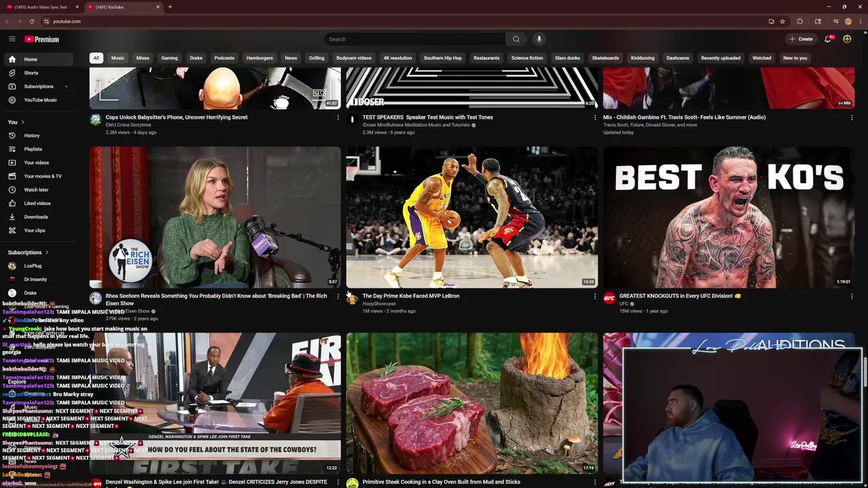This screenshot has width=868, height=488.
Task: Click the YouTube Premium logo
Action: coord(42,39)
